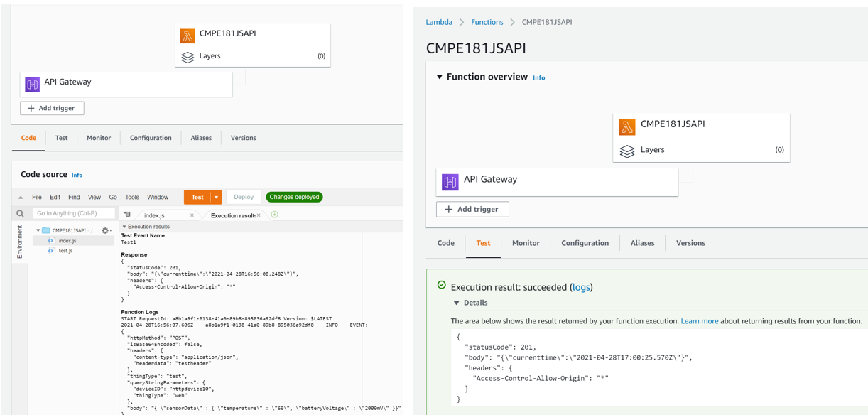This screenshot has height=415, width=868.
Task: Click the Deploy button
Action: (x=244, y=197)
